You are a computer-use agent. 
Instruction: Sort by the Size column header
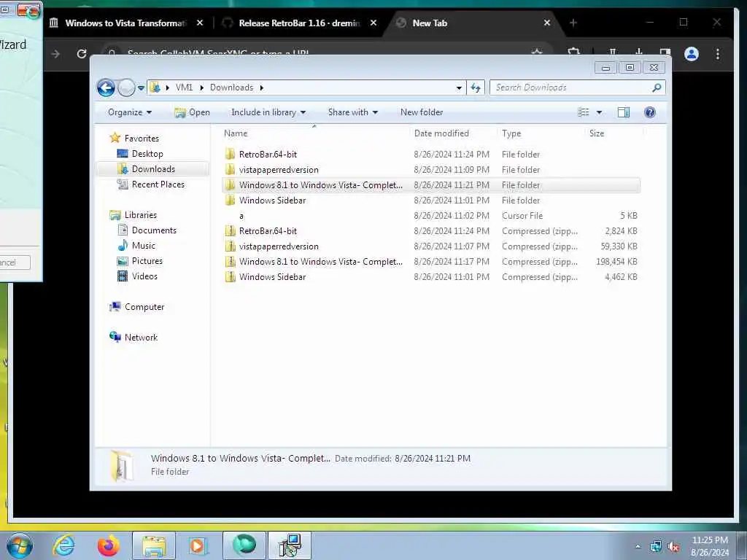(x=597, y=133)
